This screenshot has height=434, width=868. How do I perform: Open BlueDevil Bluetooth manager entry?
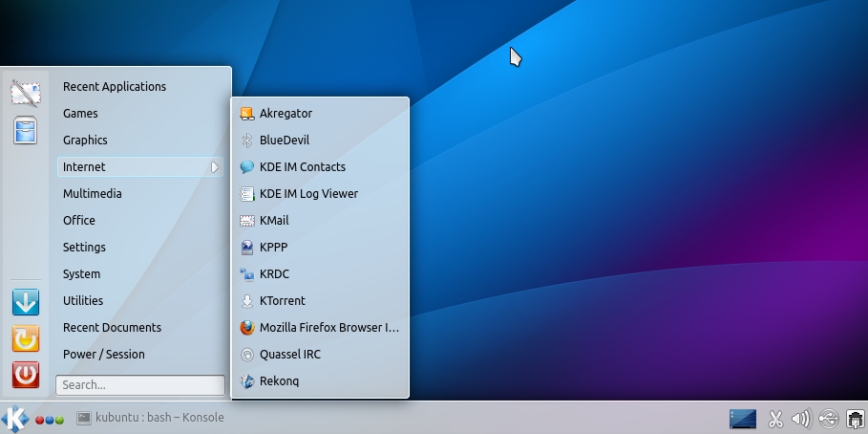coord(320,141)
